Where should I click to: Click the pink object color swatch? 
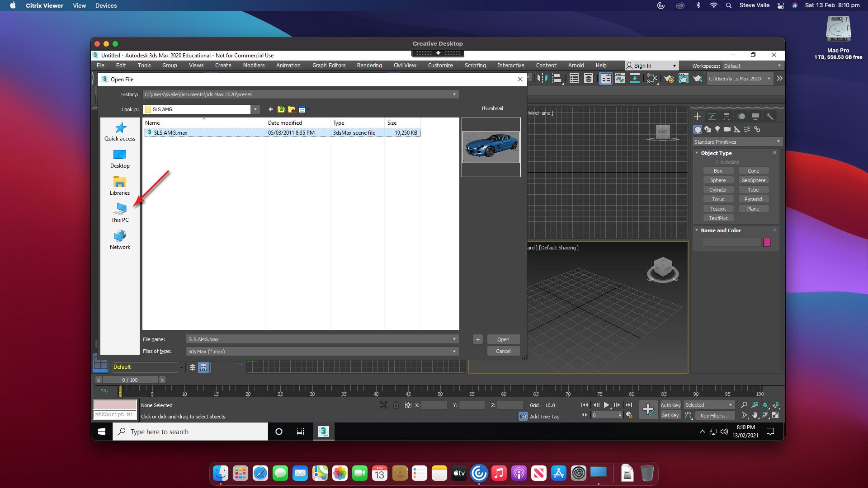[x=767, y=242]
